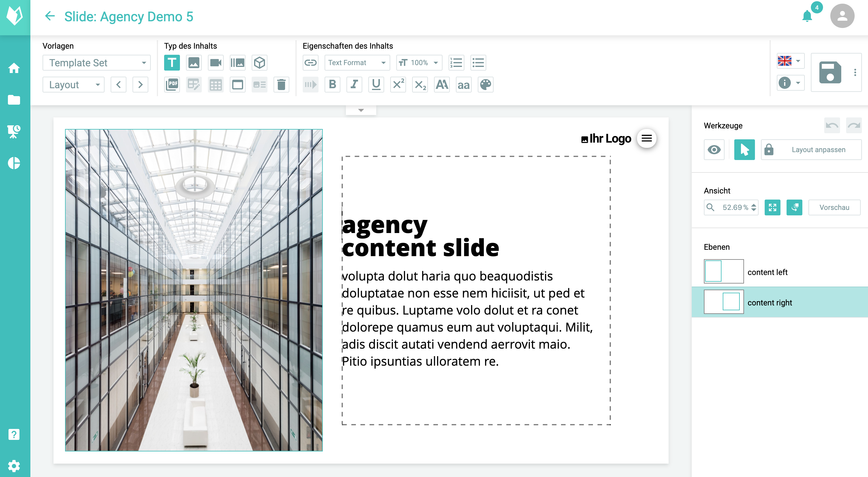Fit slide to screen in Ansicht
Image resolution: width=868 pixels, height=477 pixels.
pyautogui.click(x=772, y=207)
